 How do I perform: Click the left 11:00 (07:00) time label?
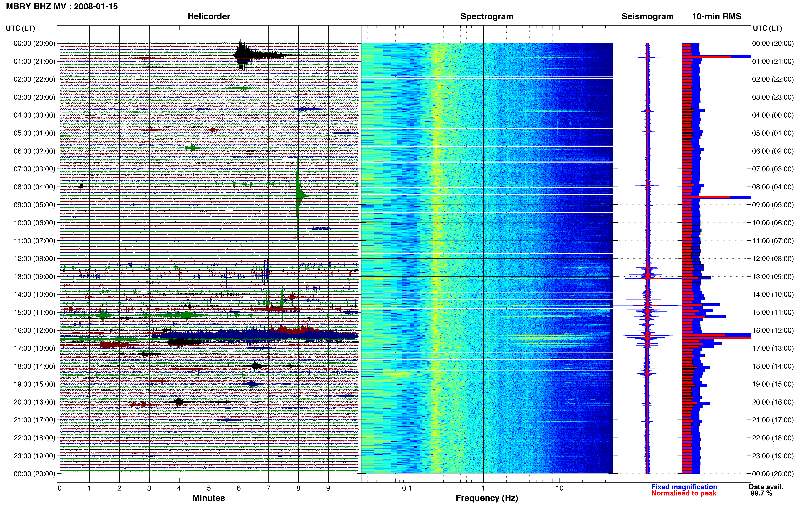(x=34, y=241)
